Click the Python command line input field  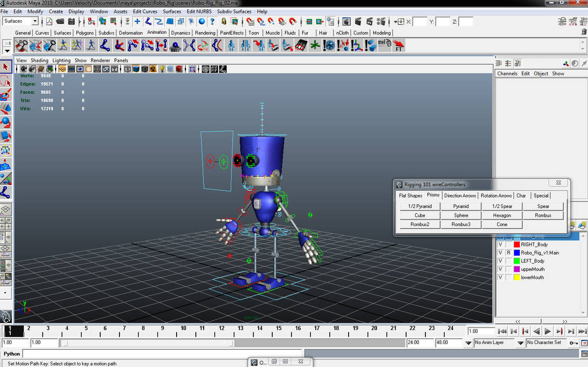163,353
